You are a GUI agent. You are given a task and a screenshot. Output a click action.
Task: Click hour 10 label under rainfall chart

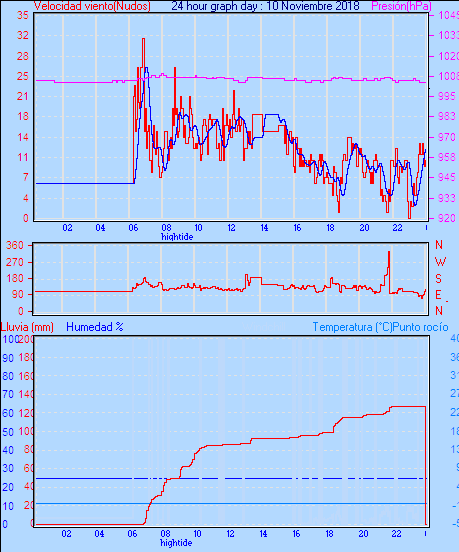pyautogui.click(x=197, y=534)
